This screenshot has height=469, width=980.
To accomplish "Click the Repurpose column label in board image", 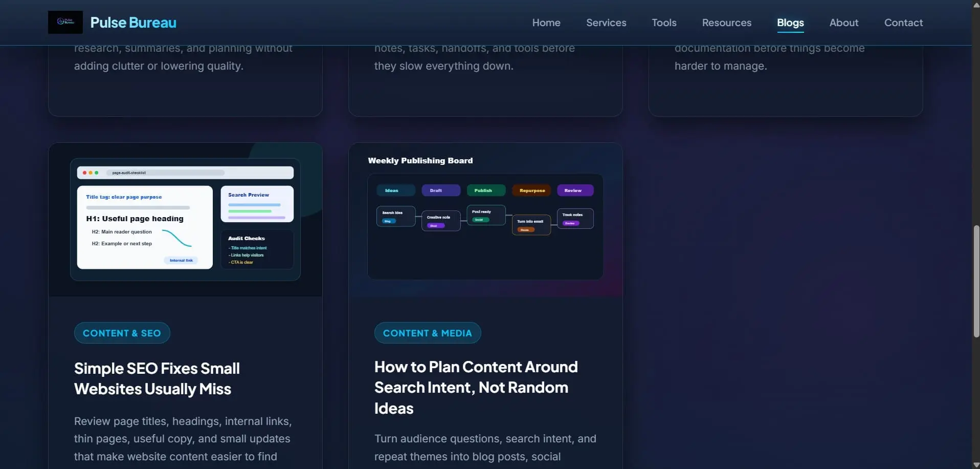I will pyautogui.click(x=532, y=190).
